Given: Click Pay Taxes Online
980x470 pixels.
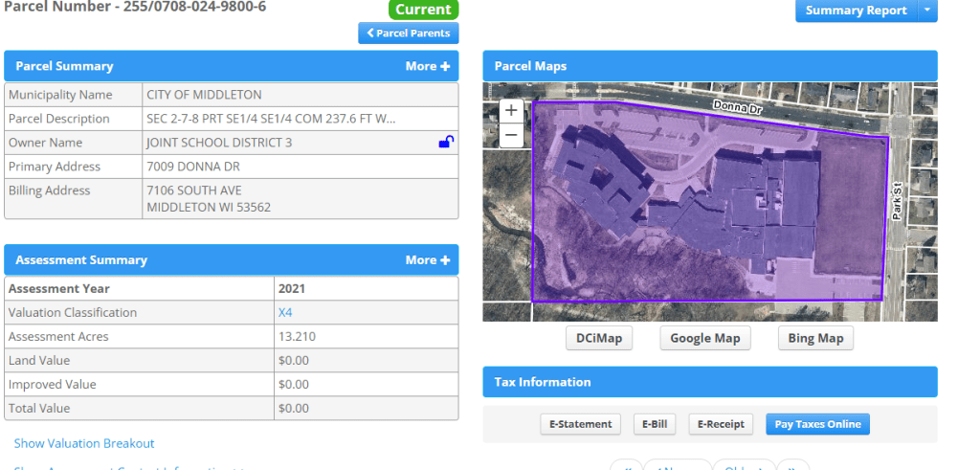Looking at the screenshot, I should (x=817, y=424).
